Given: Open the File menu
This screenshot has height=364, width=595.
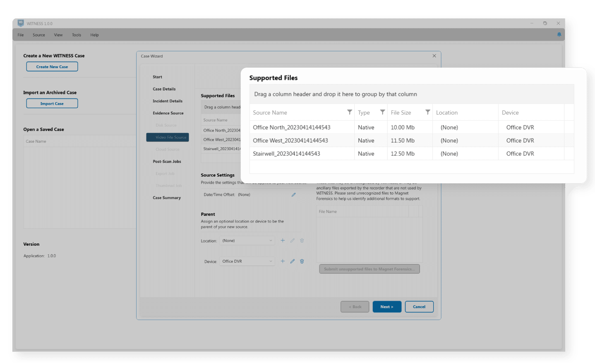Looking at the screenshot, I should point(21,35).
